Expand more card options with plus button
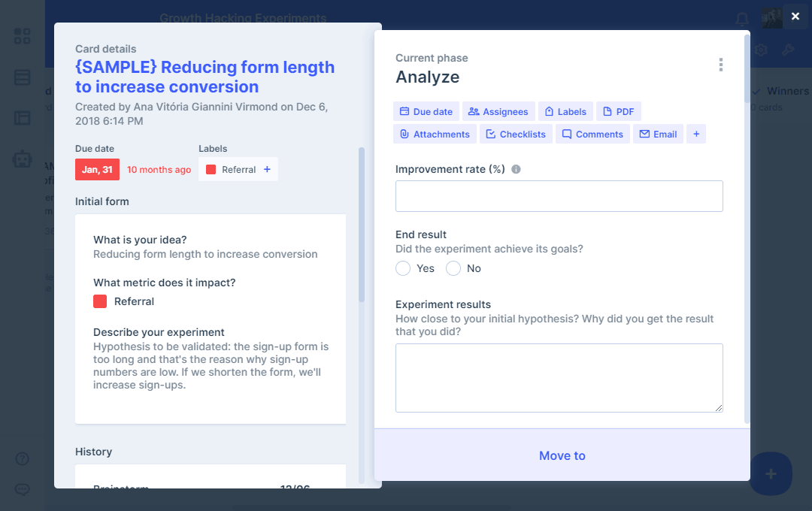This screenshot has height=511, width=812. [696, 134]
